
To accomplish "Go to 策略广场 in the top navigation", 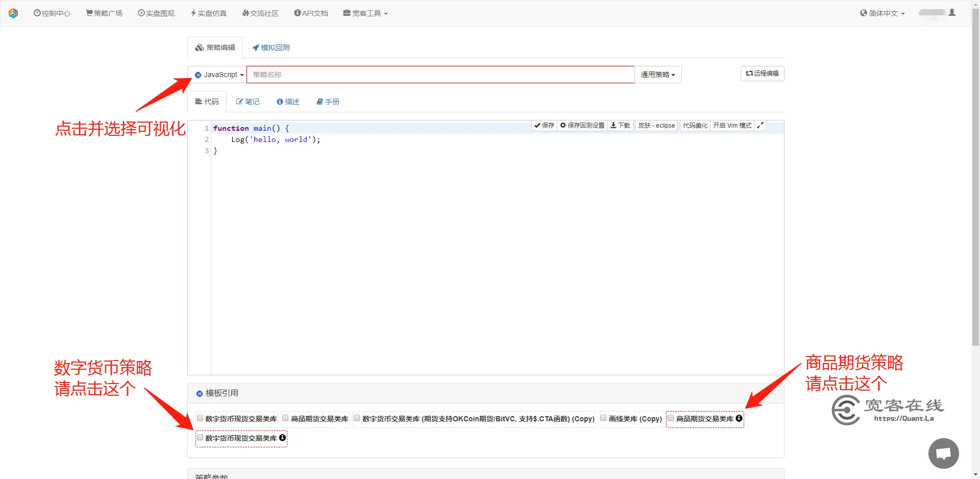I will coord(104,13).
